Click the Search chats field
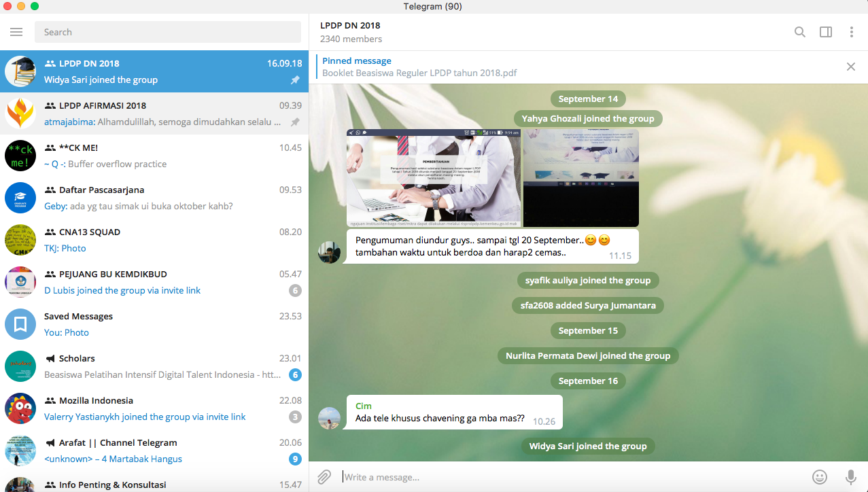The height and width of the screenshot is (492, 868). point(168,32)
